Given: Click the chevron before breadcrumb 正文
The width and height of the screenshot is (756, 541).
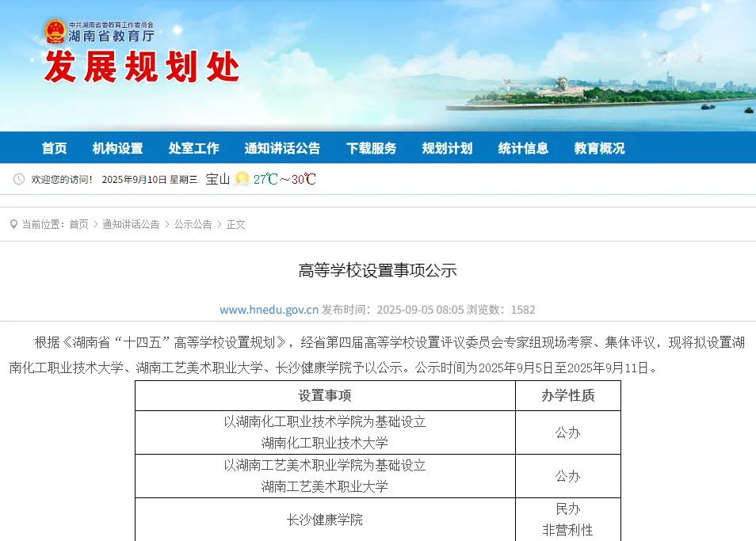Looking at the screenshot, I should click(220, 224).
